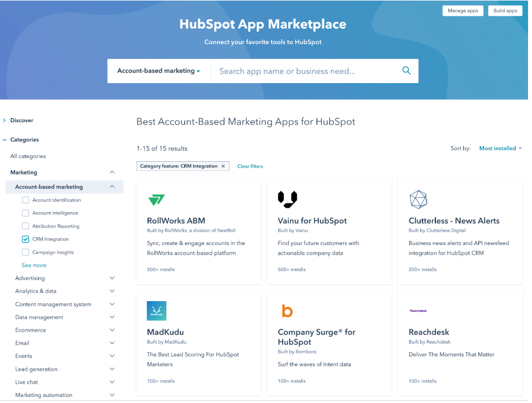Uncheck the CRM Integration checkbox
The image size is (532, 403).
[x=25, y=239]
